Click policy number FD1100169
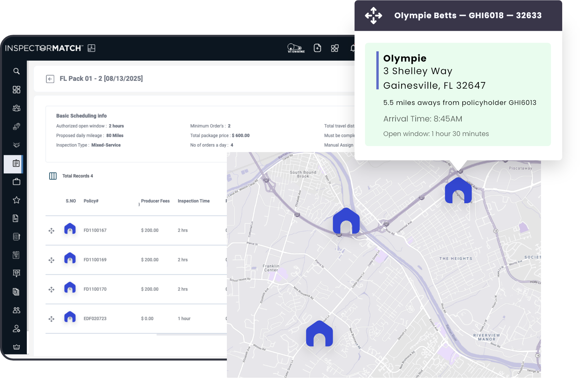The image size is (588, 378). coord(95,260)
